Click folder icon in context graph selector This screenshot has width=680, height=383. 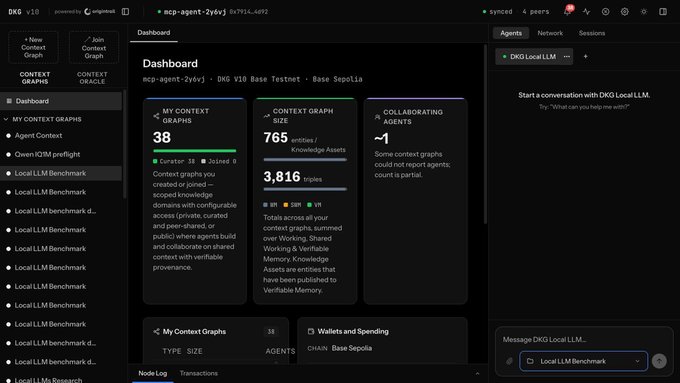click(x=530, y=361)
